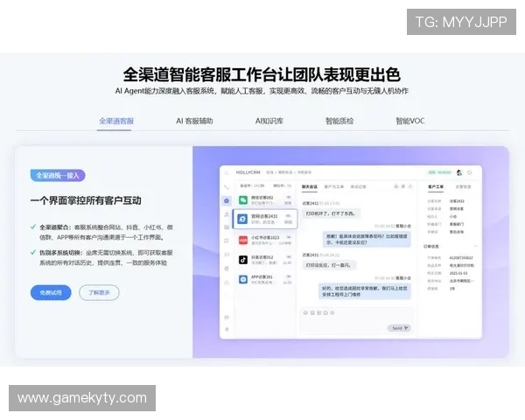Open the 来访记录 tab in the chat pane

[x=358, y=187]
